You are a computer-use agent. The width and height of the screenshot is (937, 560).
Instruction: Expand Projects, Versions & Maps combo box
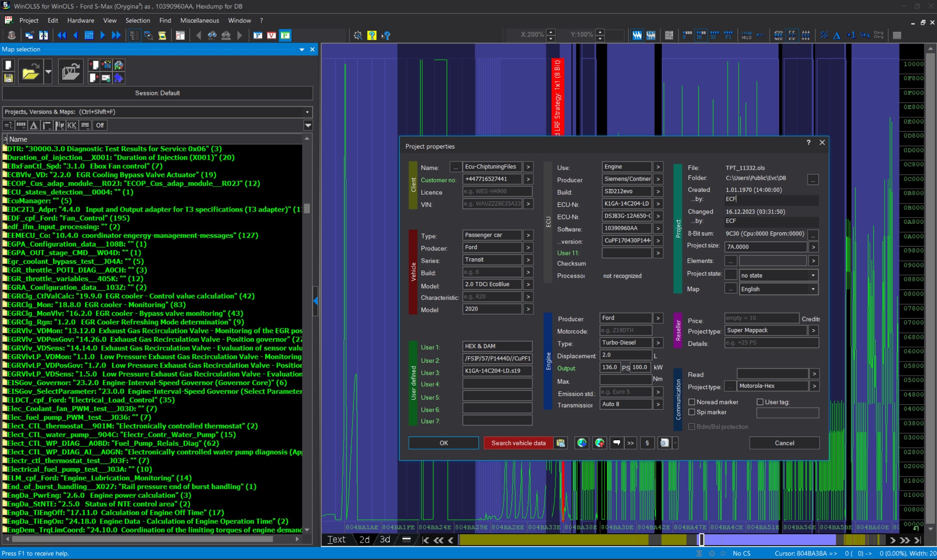307,112
